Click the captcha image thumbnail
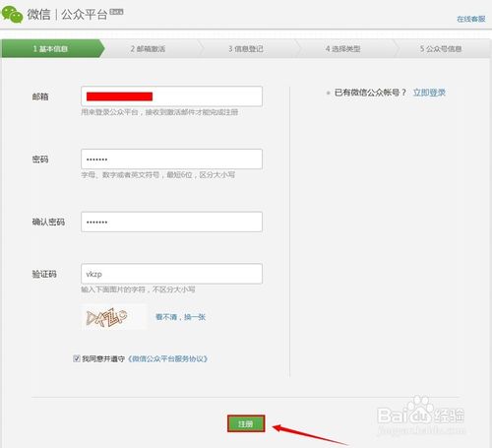Image resolution: width=492 pixels, height=448 pixels. 113,317
